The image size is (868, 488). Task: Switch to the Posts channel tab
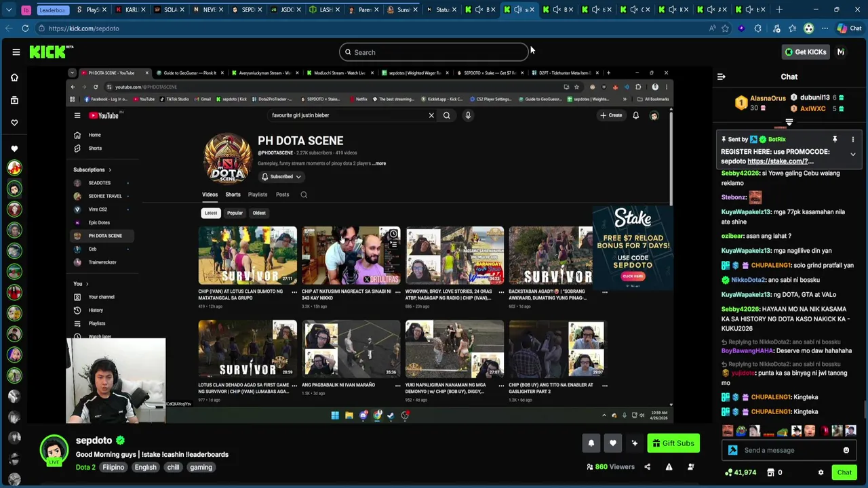point(282,195)
